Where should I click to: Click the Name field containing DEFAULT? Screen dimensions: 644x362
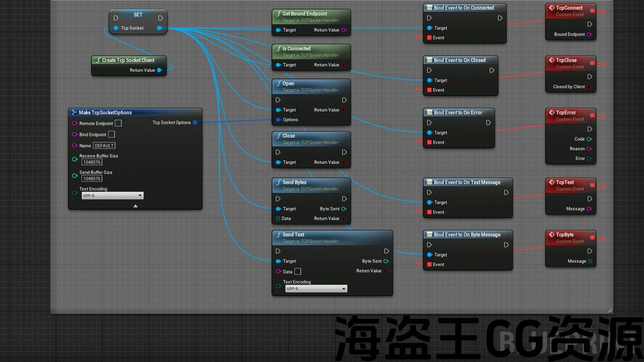(104, 146)
